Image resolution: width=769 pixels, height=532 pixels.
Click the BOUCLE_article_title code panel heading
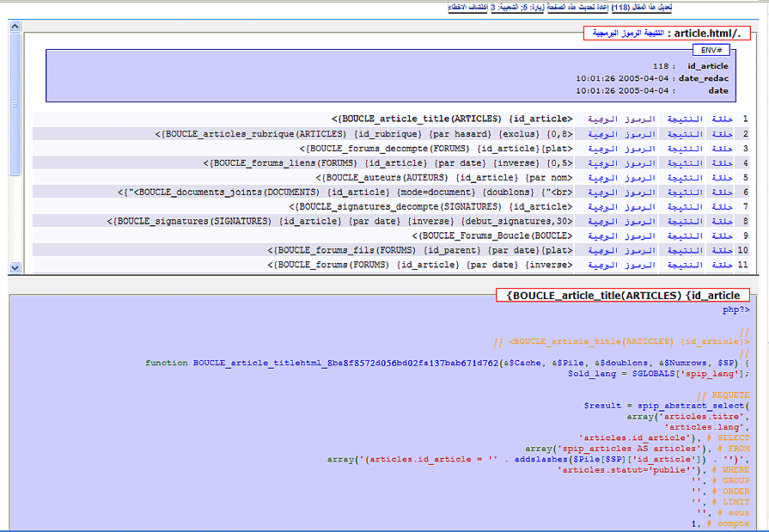point(623,296)
